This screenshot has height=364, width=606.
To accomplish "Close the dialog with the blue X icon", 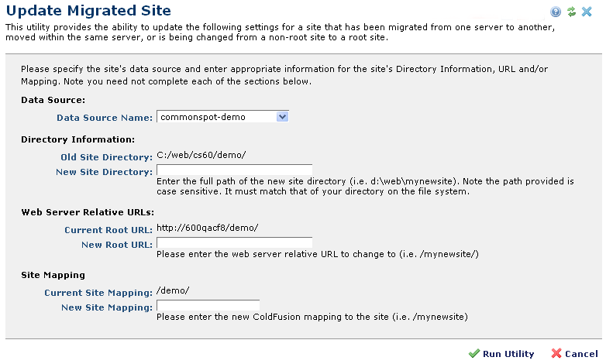I will click(x=587, y=12).
